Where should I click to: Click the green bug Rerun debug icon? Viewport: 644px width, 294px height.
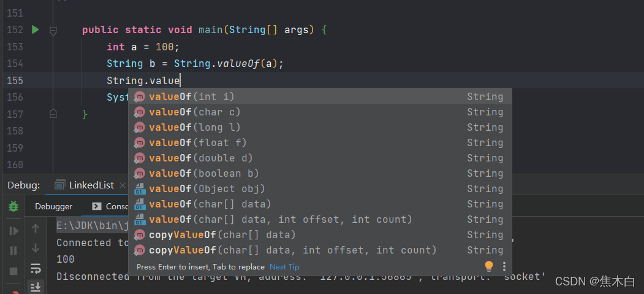pos(13,207)
